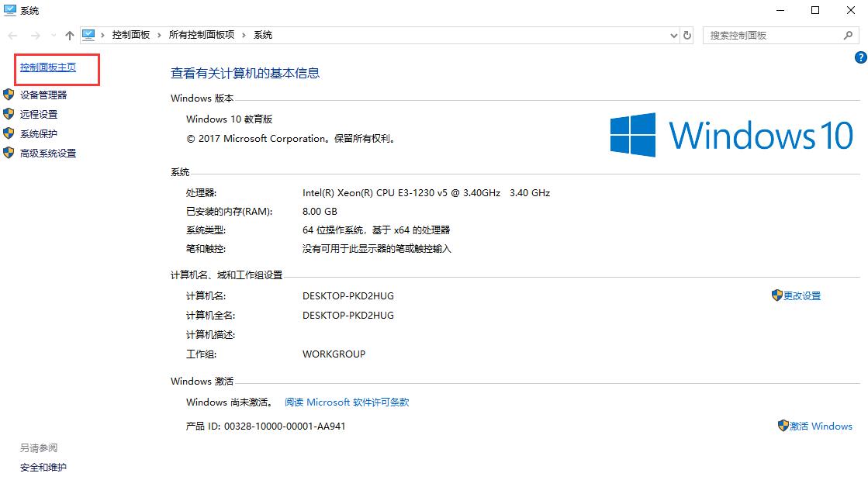Click 激活 Windows link

click(821, 427)
